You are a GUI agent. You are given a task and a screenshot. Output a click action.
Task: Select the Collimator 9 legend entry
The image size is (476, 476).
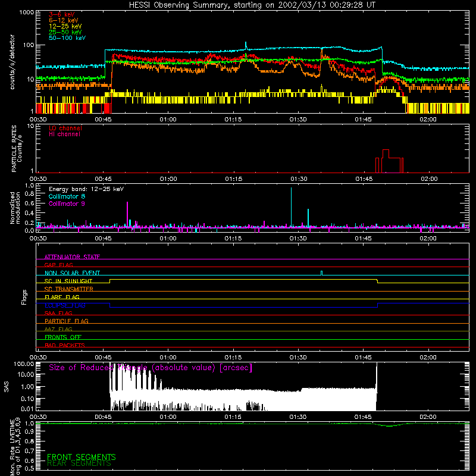pos(67,203)
